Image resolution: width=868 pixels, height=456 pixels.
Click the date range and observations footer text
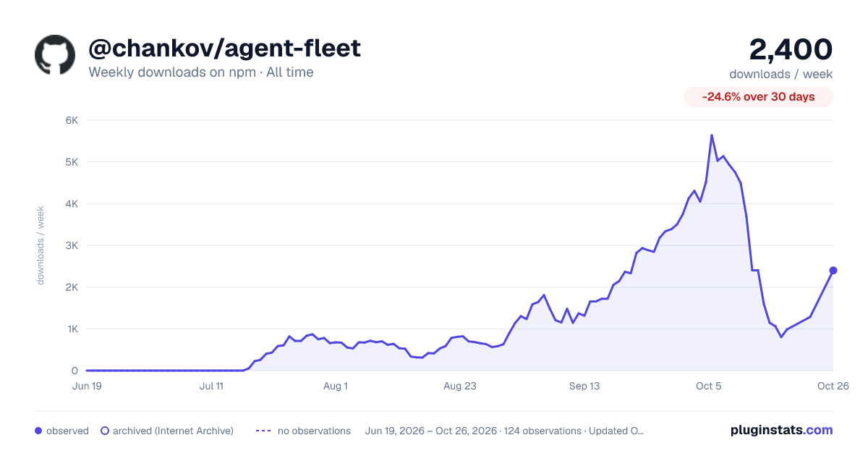tap(505, 431)
